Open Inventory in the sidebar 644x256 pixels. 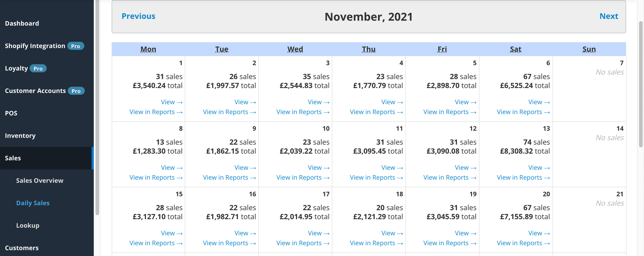tap(20, 136)
